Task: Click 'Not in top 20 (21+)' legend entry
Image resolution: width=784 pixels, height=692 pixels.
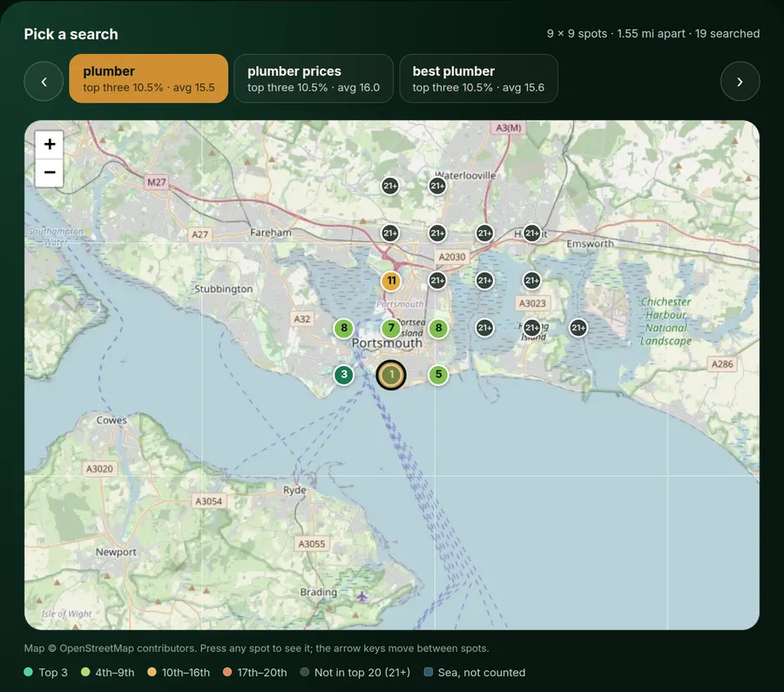Action: click(x=355, y=673)
